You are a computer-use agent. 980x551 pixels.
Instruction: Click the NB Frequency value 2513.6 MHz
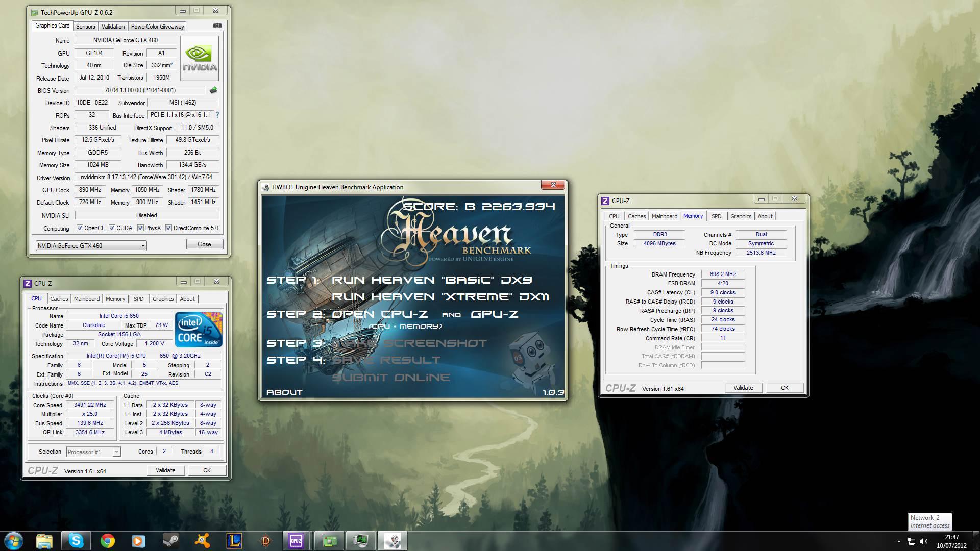(x=761, y=253)
